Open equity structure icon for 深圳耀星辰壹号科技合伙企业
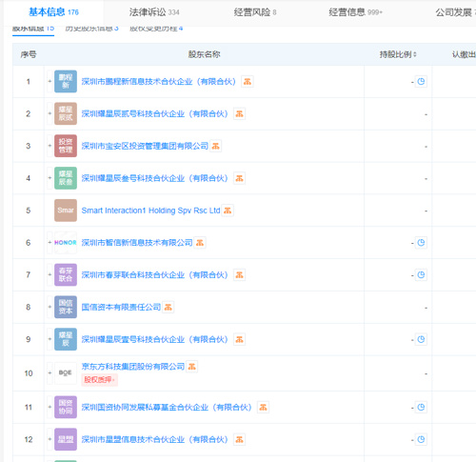 click(239, 339)
